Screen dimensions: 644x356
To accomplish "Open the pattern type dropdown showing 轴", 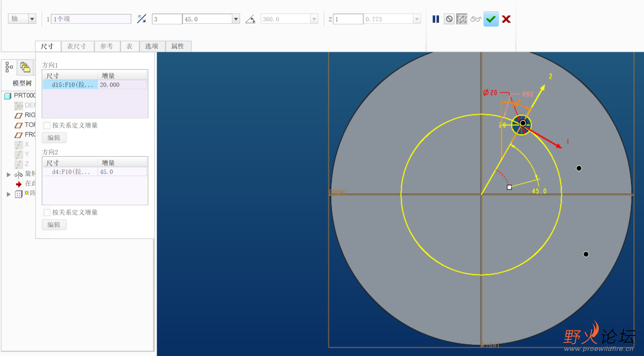I will pyautogui.click(x=22, y=19).
